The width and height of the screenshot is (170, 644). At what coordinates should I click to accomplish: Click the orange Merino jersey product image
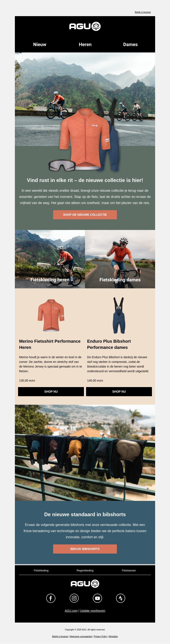pos(51,315)
